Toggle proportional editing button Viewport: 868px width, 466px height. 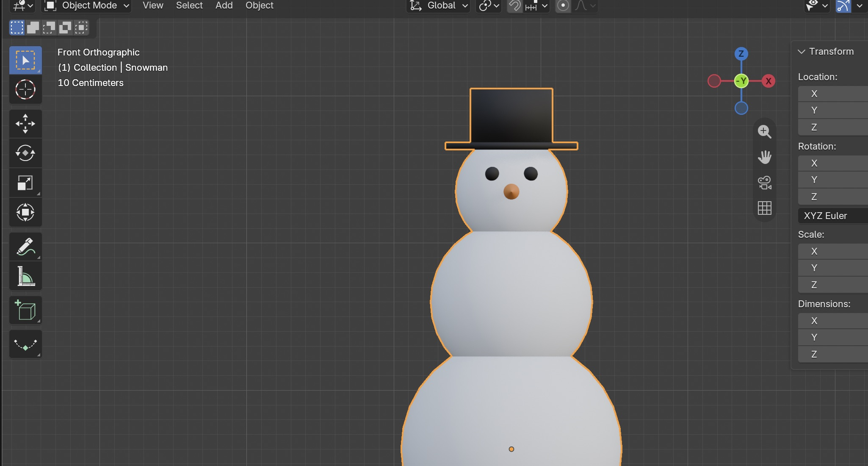click(563, 6)
